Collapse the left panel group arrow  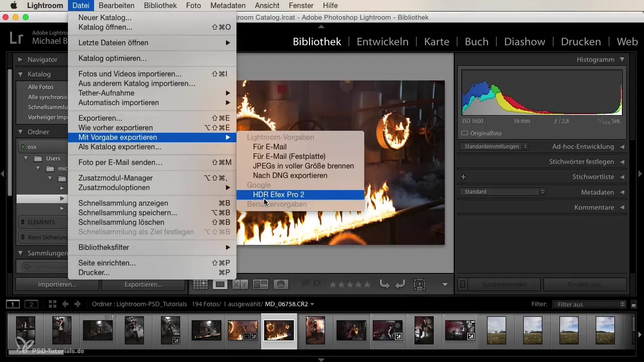point(3,173)
